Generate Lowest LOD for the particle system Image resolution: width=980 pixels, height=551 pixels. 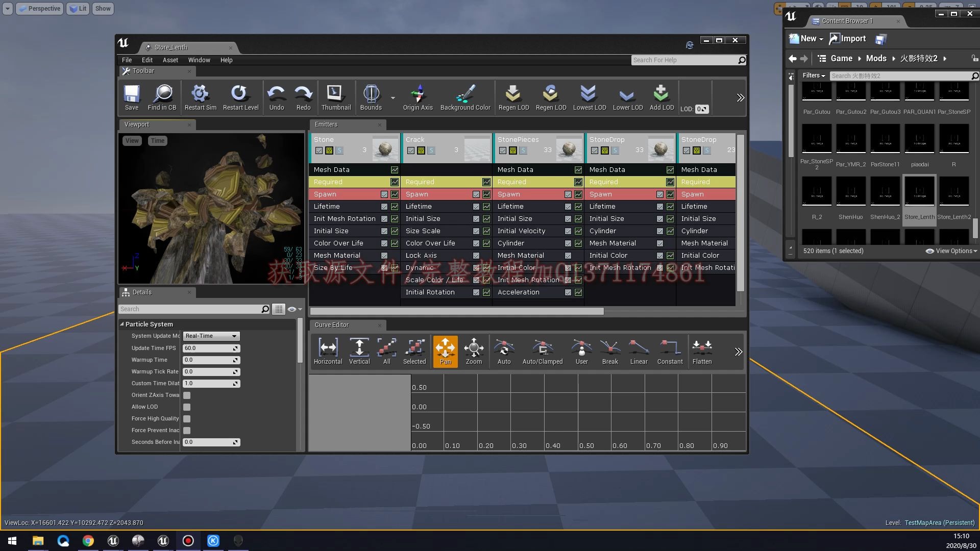589,97
